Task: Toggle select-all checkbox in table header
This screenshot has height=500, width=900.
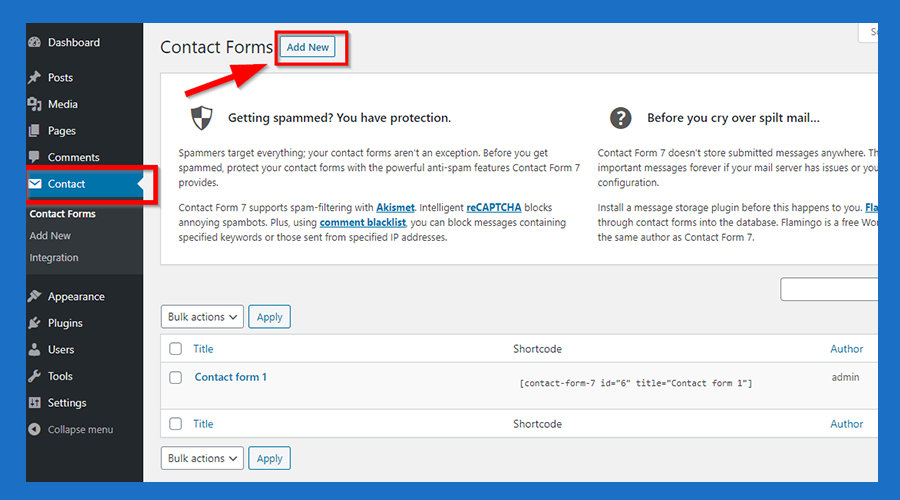Action: 176,349
